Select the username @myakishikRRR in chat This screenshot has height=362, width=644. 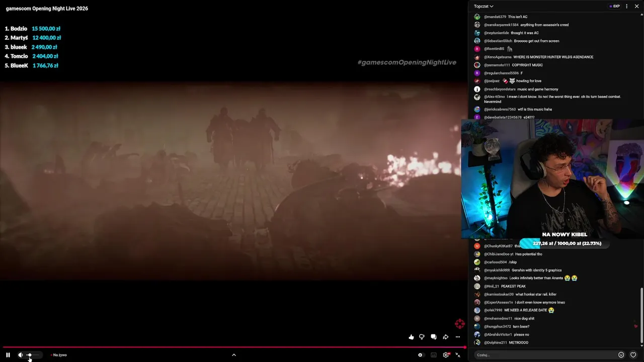coord(497,270)
